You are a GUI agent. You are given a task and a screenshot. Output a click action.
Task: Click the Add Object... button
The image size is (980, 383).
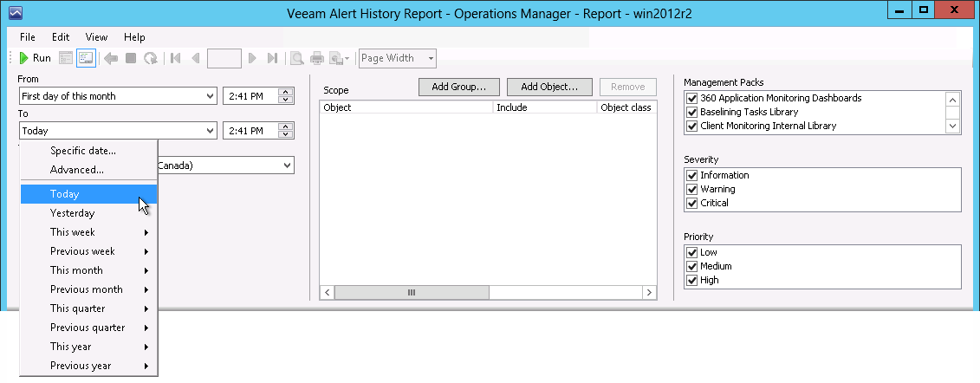point(549,87)
